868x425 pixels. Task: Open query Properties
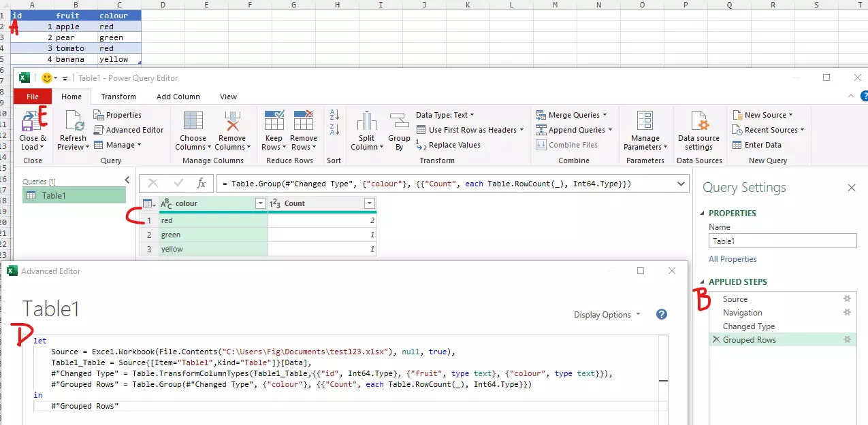118,115
